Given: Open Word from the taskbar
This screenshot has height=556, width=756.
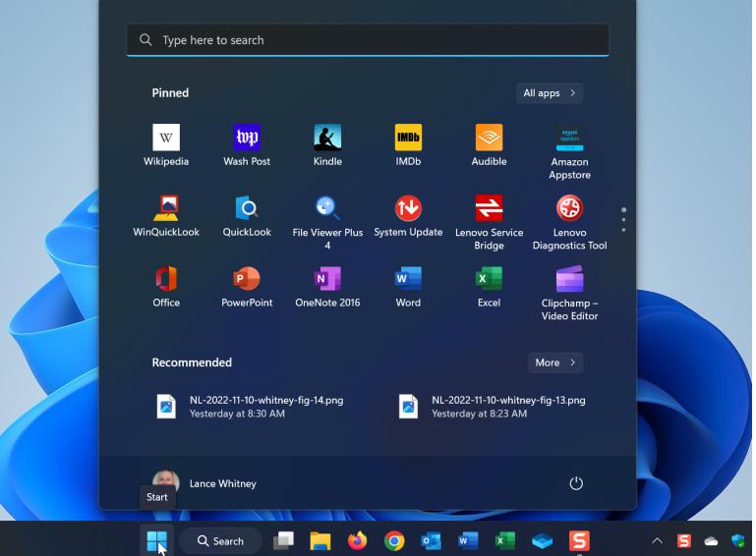Looking at the screenshot, I should click(x=468, y=541).
